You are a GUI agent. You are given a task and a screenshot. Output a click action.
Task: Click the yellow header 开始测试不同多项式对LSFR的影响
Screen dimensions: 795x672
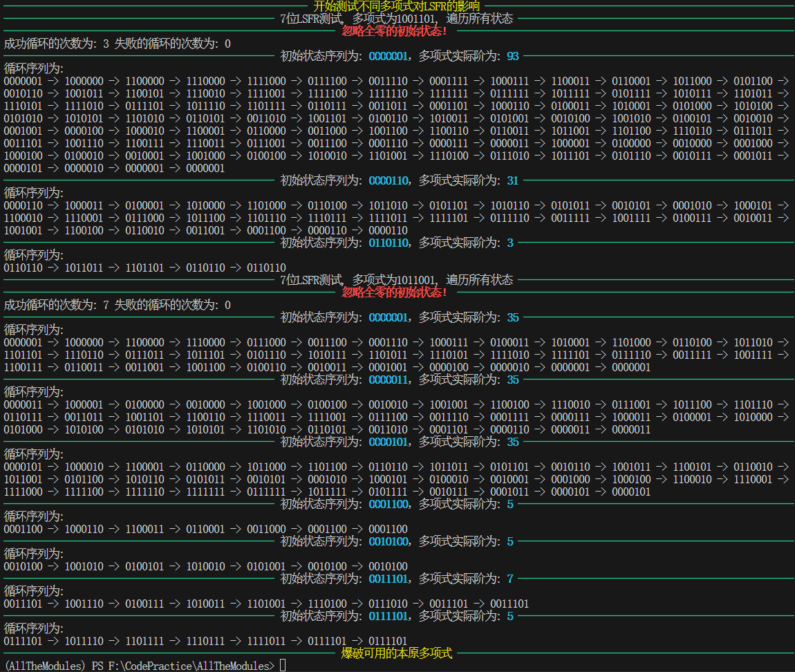point(397,6)
